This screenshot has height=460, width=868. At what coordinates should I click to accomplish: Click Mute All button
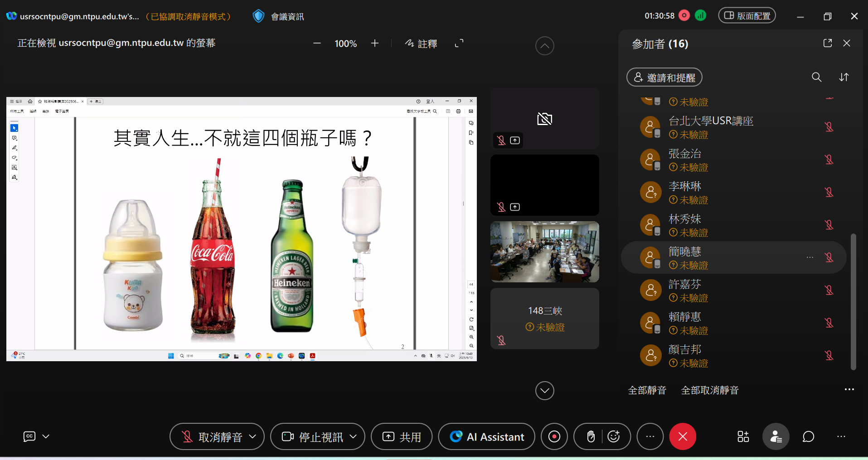647,390
